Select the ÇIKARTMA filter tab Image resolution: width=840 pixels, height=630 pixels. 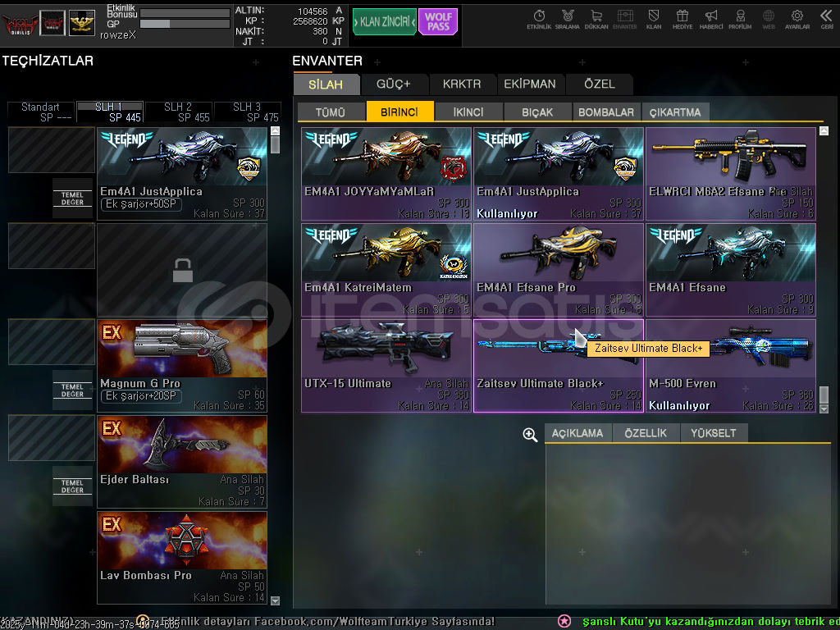pos(675,112)
